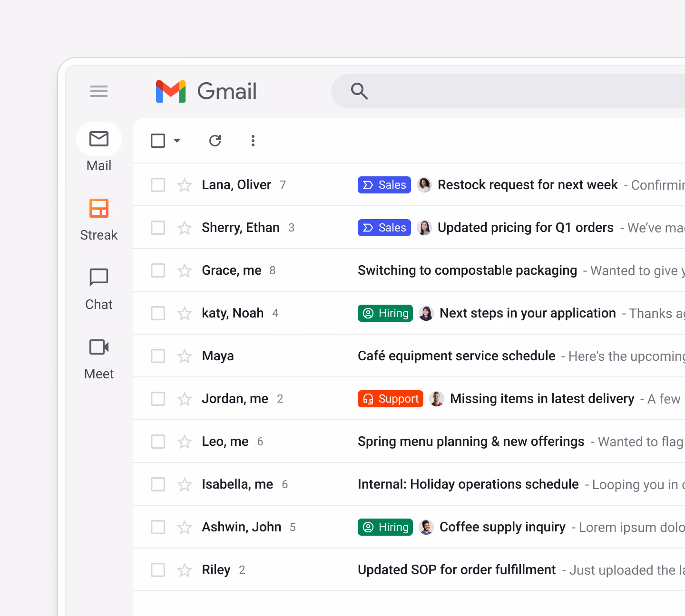Star the Isabella, me conversation
The height and width of the screenshot is (616, 685).
point(185,484)
